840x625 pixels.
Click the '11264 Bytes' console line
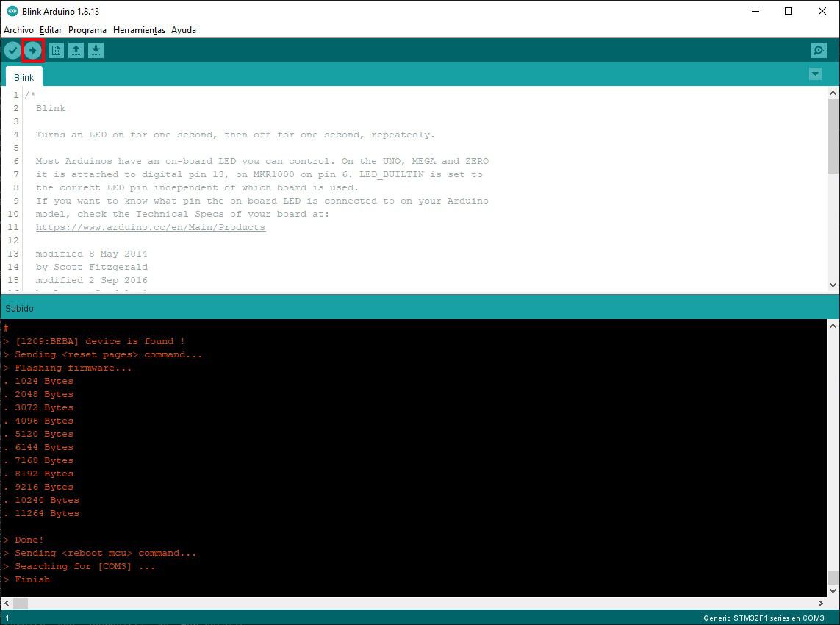(41, 513)
